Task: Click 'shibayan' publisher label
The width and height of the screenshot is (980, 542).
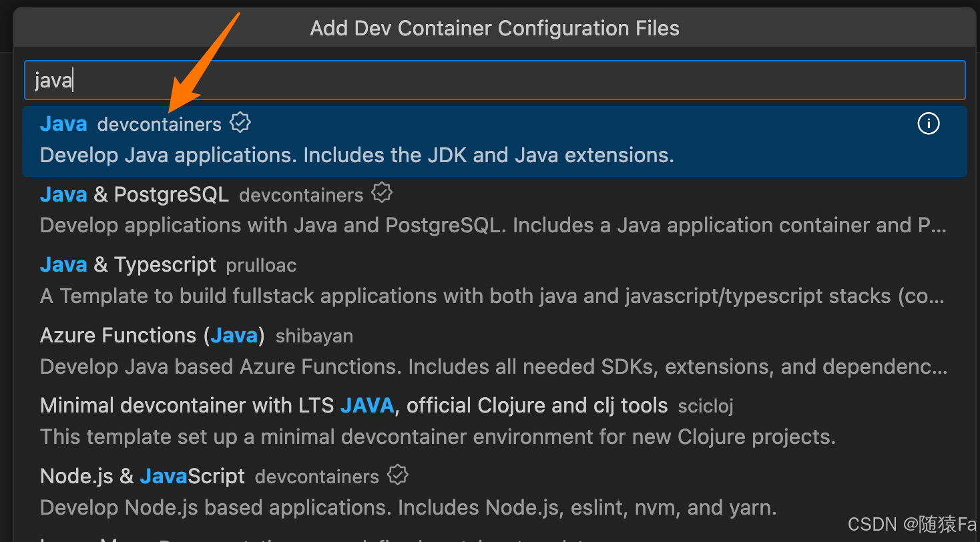Action: tap(314, 336)
